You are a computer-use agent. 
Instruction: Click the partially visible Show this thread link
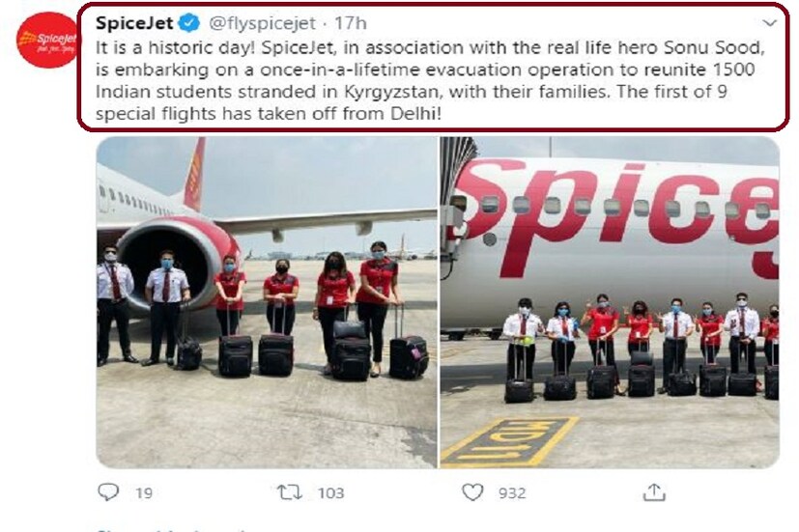click(169, 529)
